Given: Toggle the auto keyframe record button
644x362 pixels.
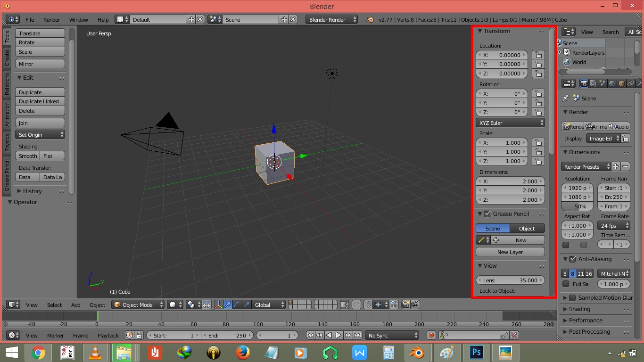Looking at the screenshot, I should [431, 335].
